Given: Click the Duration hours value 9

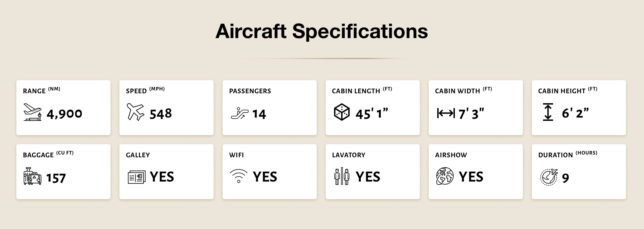Looking at the screenshot, I should point(565,178).
